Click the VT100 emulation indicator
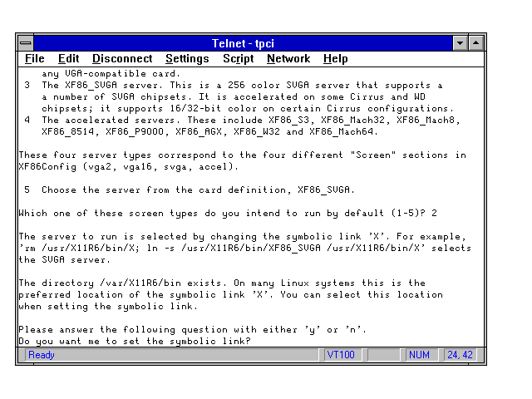Image resolution: width=532 pixels, height=399 pixels. (x=341, y=355)
